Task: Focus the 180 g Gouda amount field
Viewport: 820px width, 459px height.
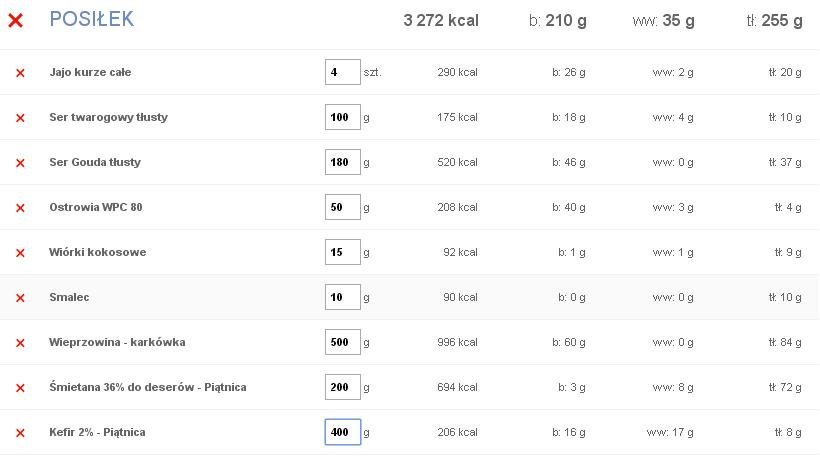Action: pyautogui.click(x=343, y=162)
